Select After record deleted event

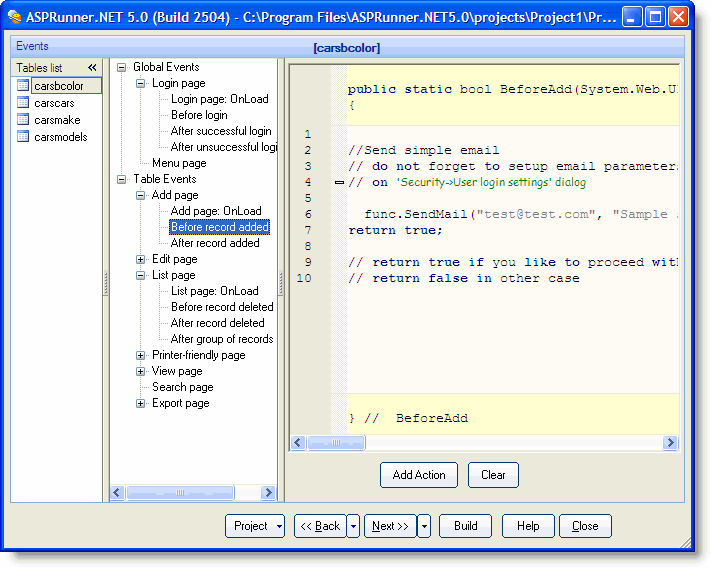tap(217, 323)
